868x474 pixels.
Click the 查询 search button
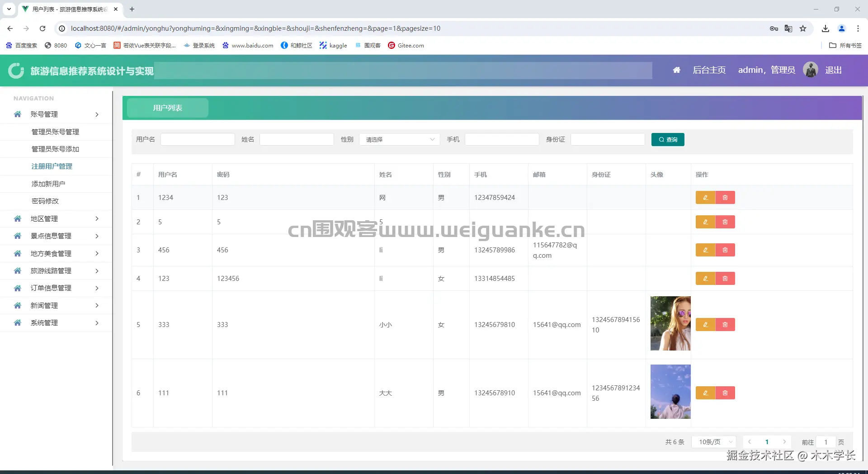(x=668, y=140)
